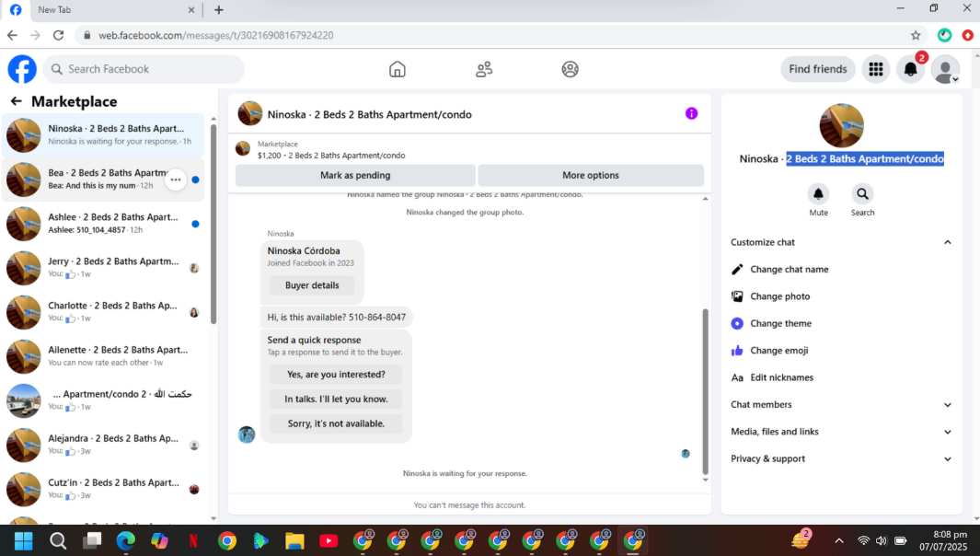This screenshot has height=556, width=980.
Task: Open Change theme option
Action: 841,323
